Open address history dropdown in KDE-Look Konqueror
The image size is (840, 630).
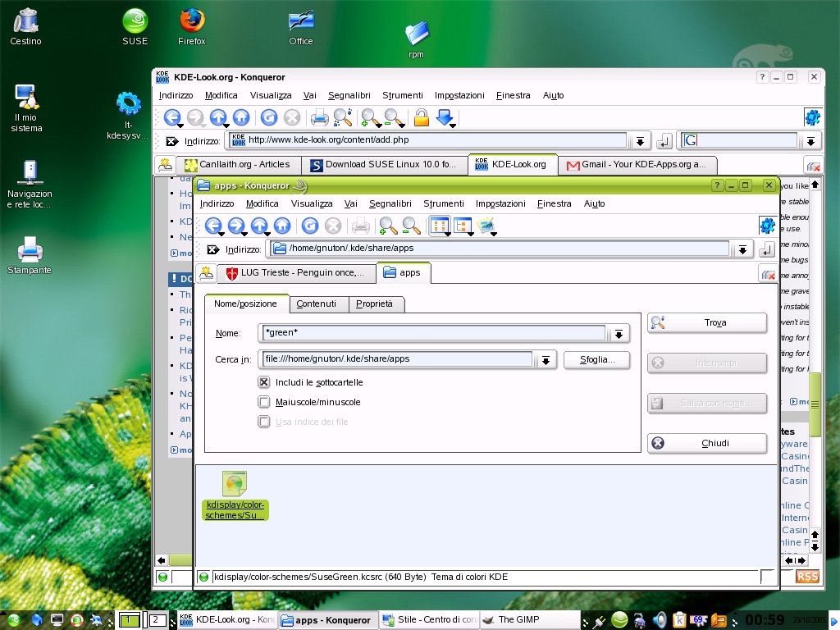tap(640, 141)
